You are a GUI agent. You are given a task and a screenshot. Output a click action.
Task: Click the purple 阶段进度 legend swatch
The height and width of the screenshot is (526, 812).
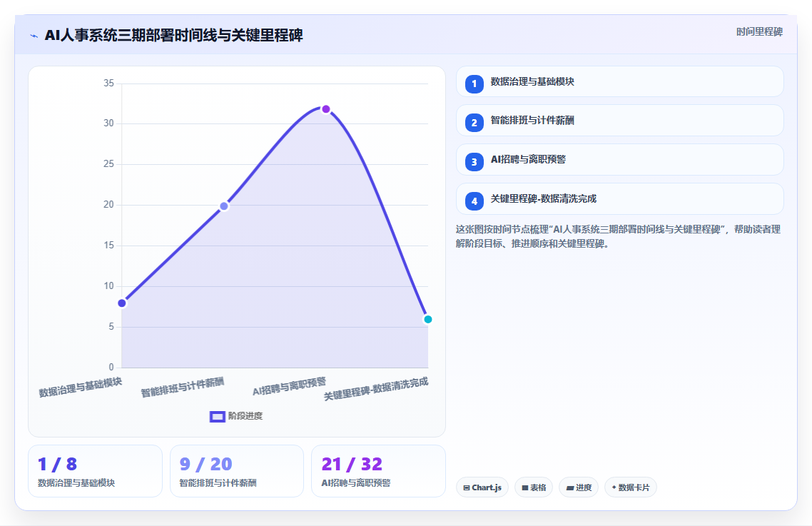coord(218,417)
